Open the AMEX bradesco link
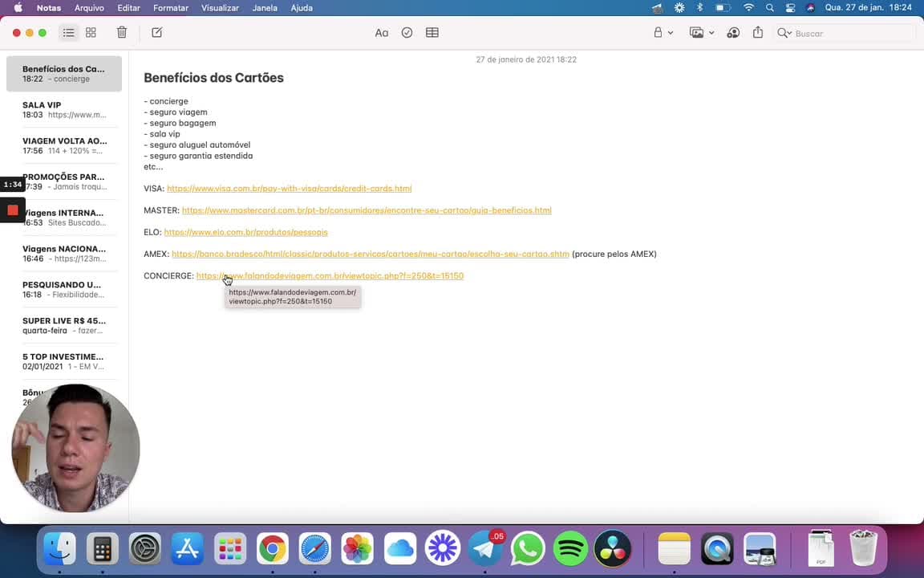Image resolution: width=924 pixels, height=578 pixels. coord(371,254)
